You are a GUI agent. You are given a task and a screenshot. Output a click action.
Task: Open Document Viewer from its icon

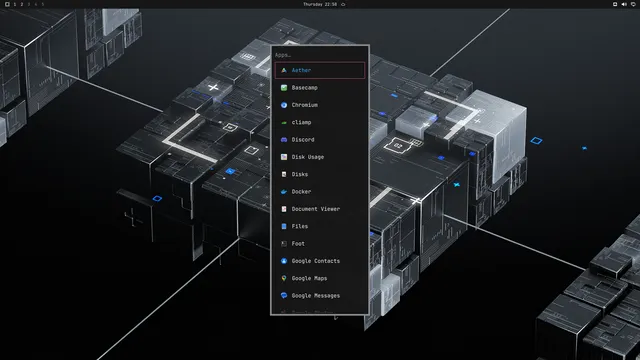284,209
